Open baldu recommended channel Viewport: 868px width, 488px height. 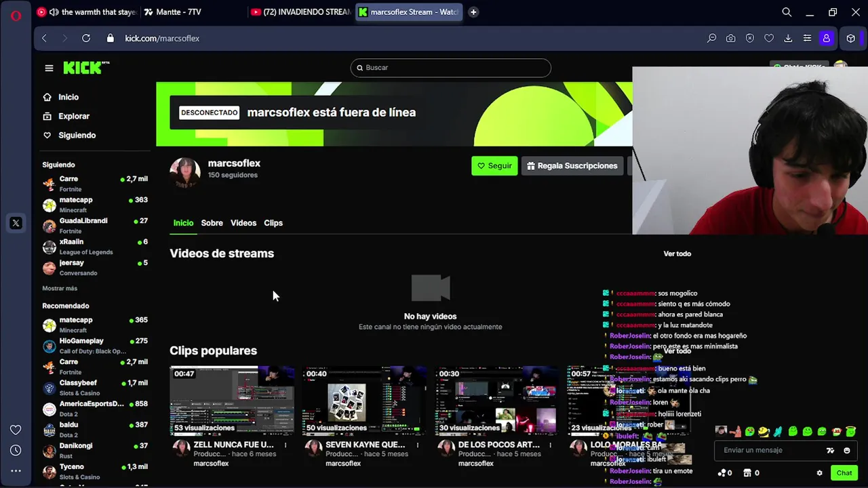point(95,430)
